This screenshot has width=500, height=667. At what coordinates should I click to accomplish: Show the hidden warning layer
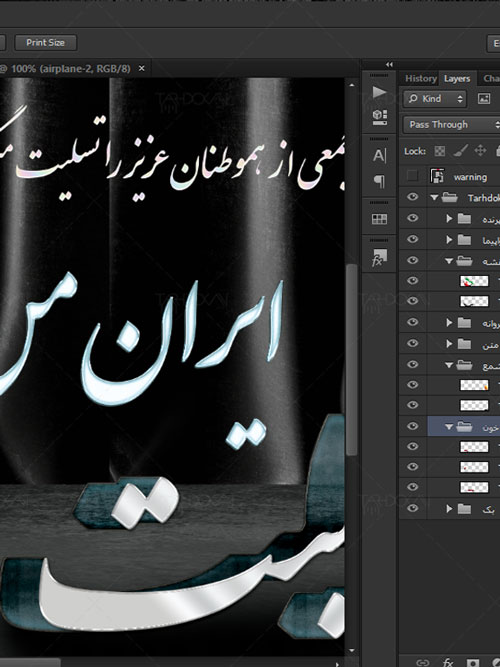coord(412,176)
